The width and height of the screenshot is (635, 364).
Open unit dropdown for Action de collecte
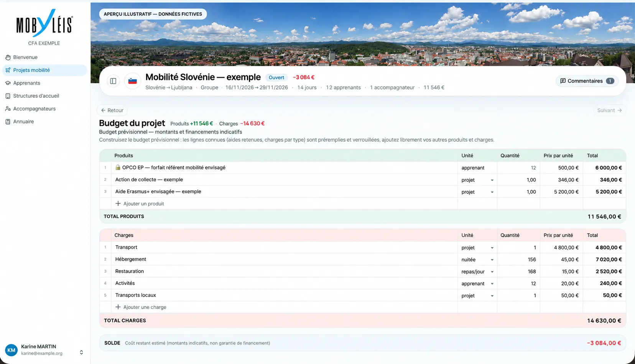point(477,180)
